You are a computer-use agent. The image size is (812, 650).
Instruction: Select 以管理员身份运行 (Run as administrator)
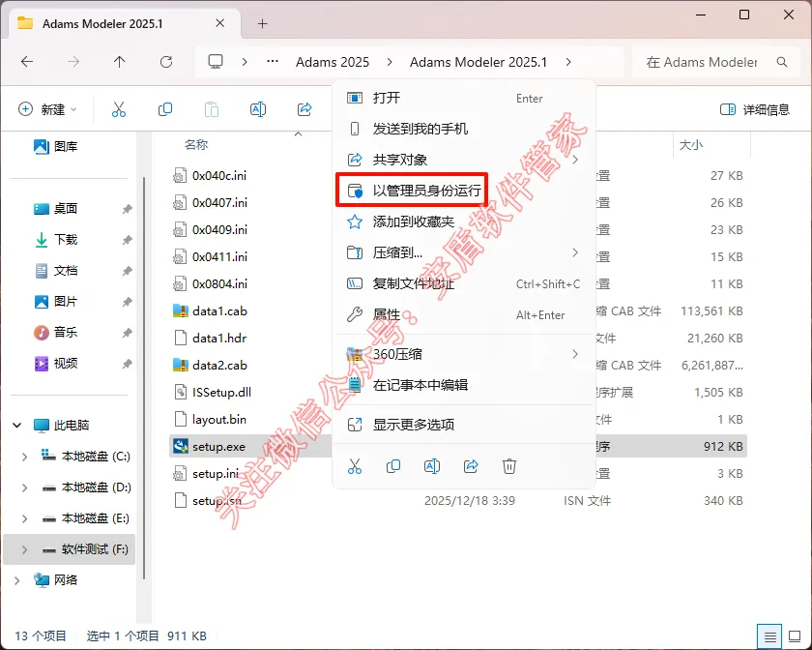click(x=412, y=191)
